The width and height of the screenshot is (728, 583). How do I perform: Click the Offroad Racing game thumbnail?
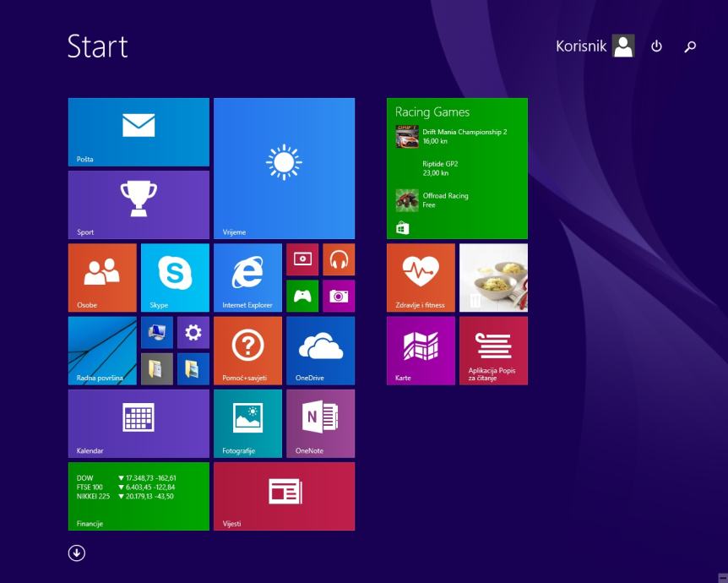point(407,200)
